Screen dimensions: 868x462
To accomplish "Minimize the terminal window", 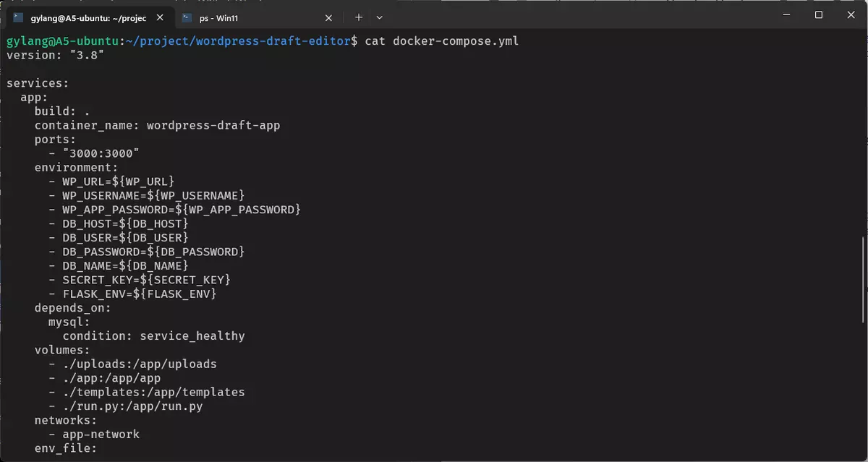I will click(786, 14).
